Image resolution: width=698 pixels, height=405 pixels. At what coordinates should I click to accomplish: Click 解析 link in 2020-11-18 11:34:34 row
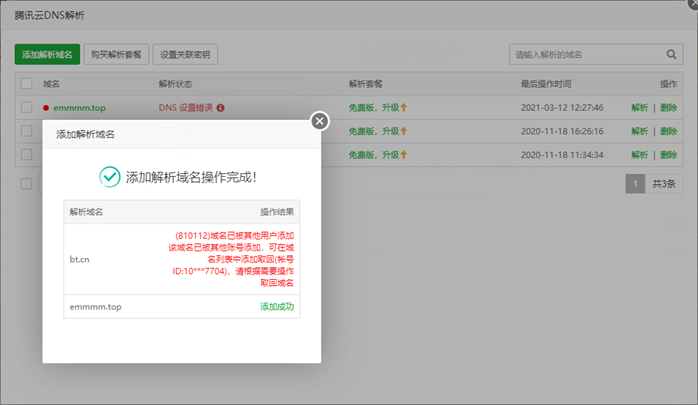pos(640,154)
